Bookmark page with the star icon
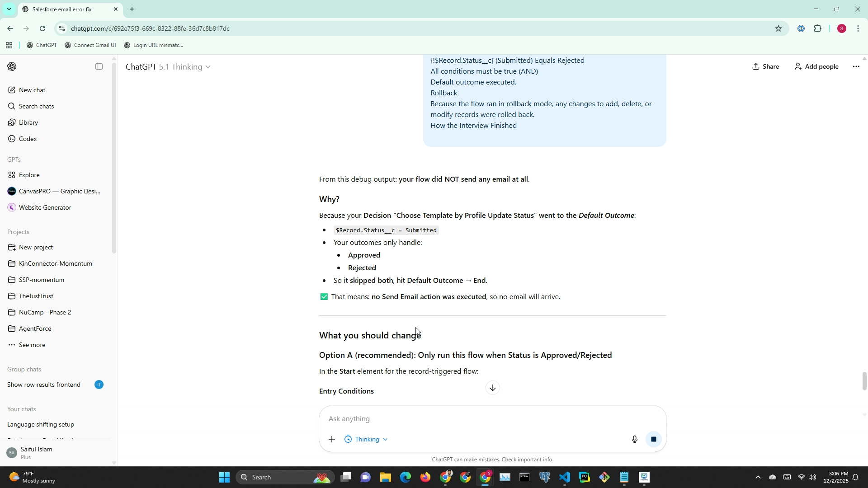The image size is (868, 488). pyautogui.click(x=778, y=28)
